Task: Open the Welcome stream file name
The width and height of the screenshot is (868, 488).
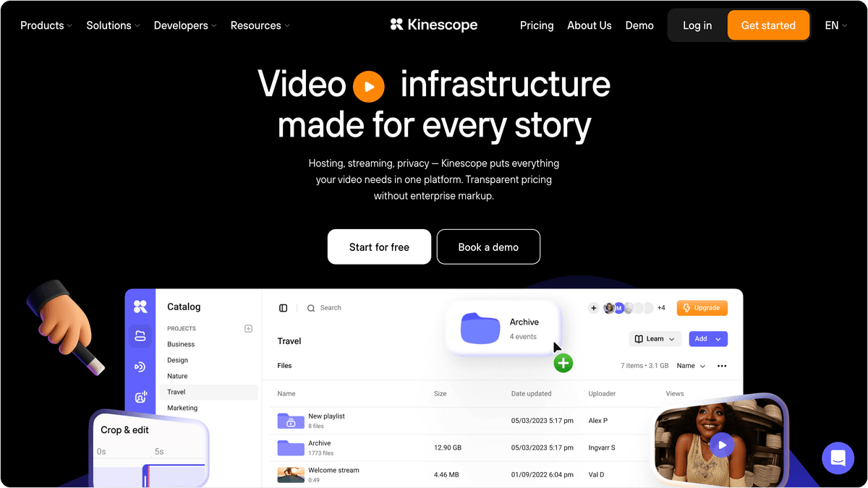Action: tap(333, 470)
